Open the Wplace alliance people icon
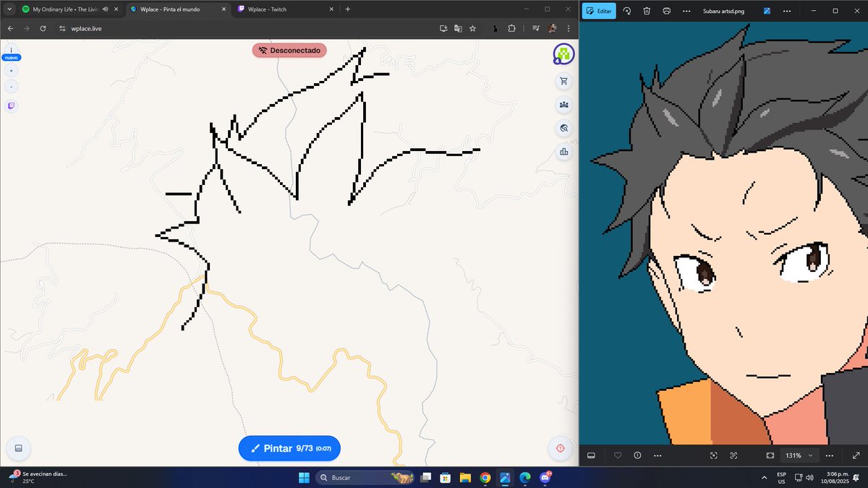The height and width of the screenshot is (488, 868). [x=563, y=105]
